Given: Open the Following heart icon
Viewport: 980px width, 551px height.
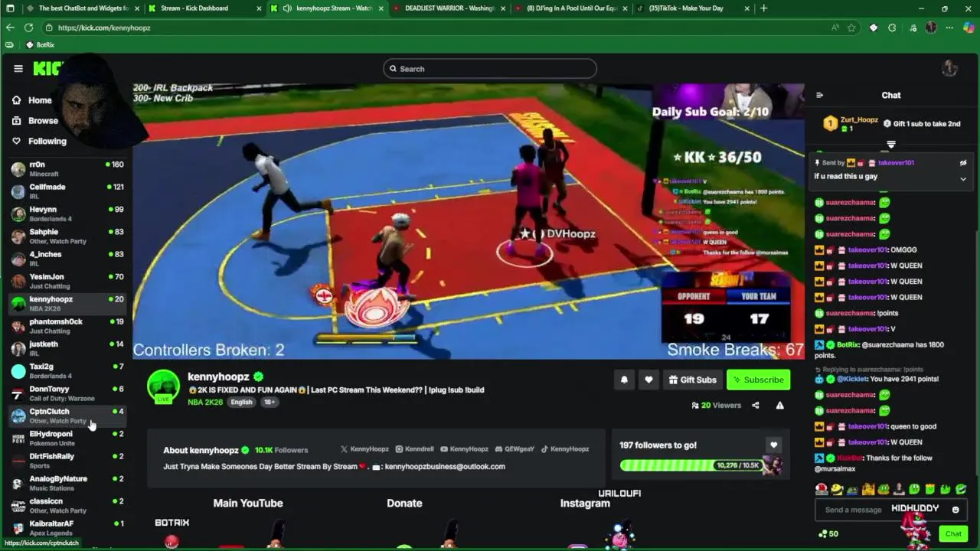Looking at the screenshot, I should (16, 141).
